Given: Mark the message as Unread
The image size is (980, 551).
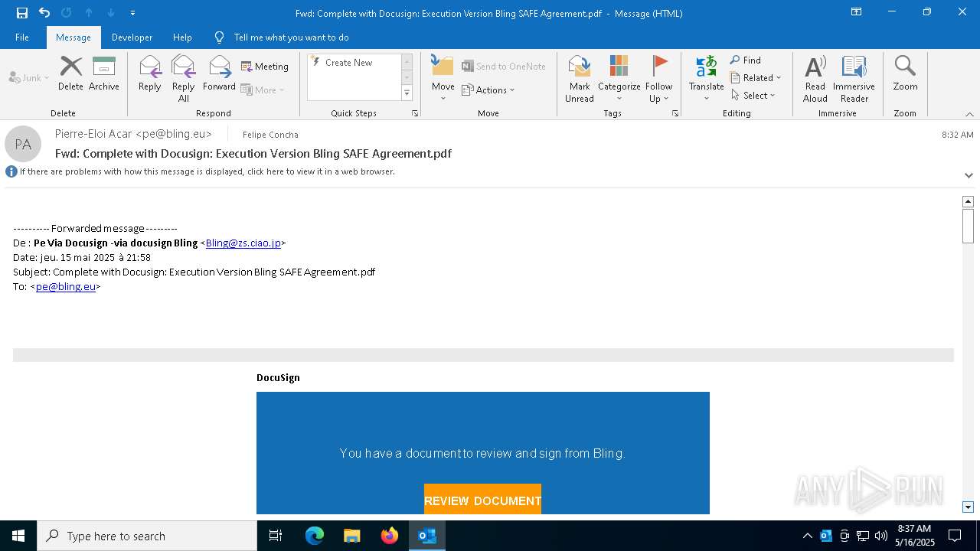Looking at the screenshot, I should point(580,78).
